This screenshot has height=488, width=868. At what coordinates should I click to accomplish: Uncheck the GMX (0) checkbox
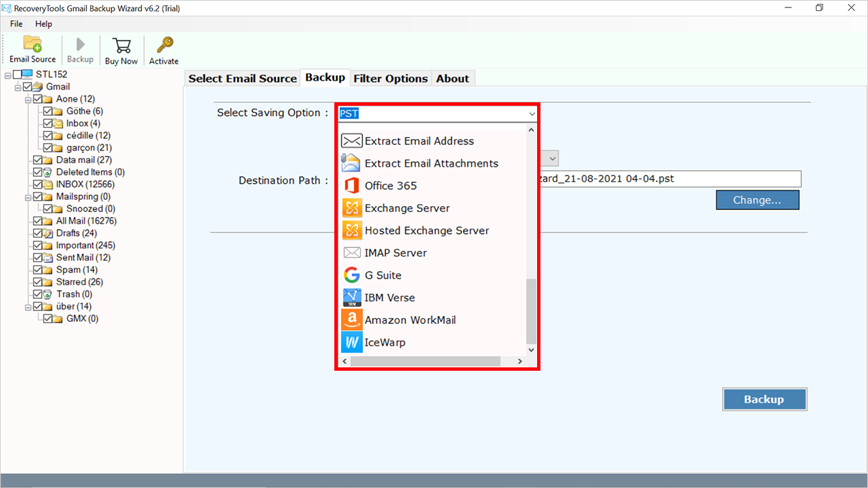[x=48, y=319]
